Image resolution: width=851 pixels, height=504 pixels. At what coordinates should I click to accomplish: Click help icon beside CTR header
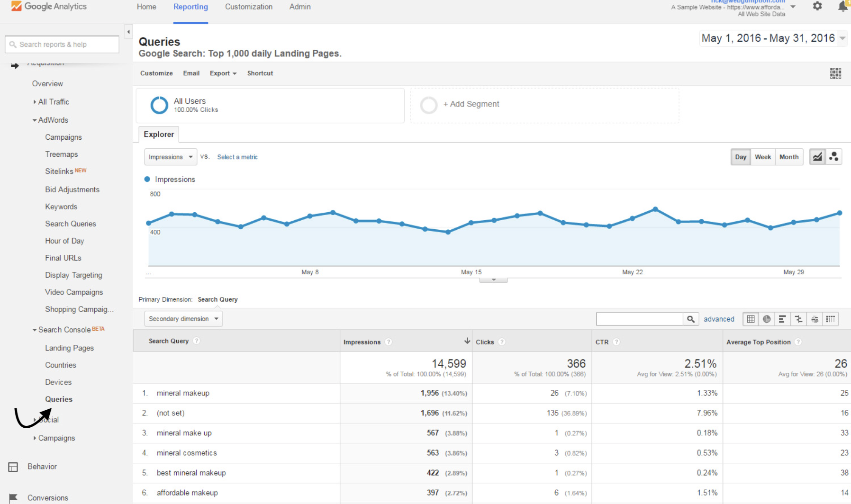coord(616,342)
